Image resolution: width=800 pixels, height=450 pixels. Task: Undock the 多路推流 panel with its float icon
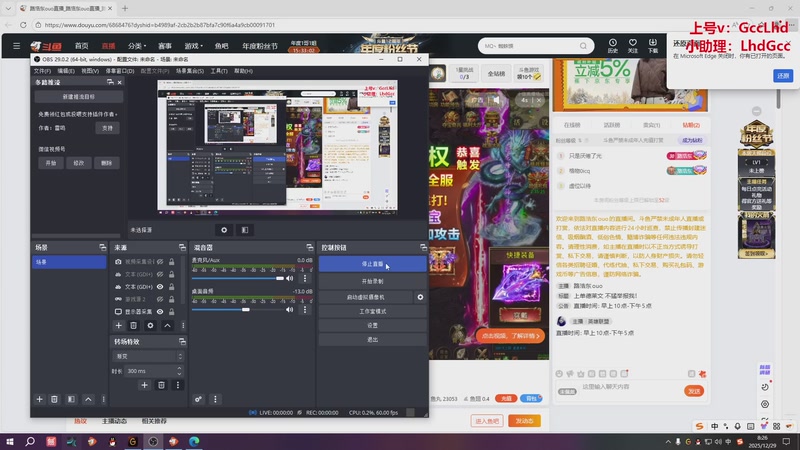tap(110, 82)
